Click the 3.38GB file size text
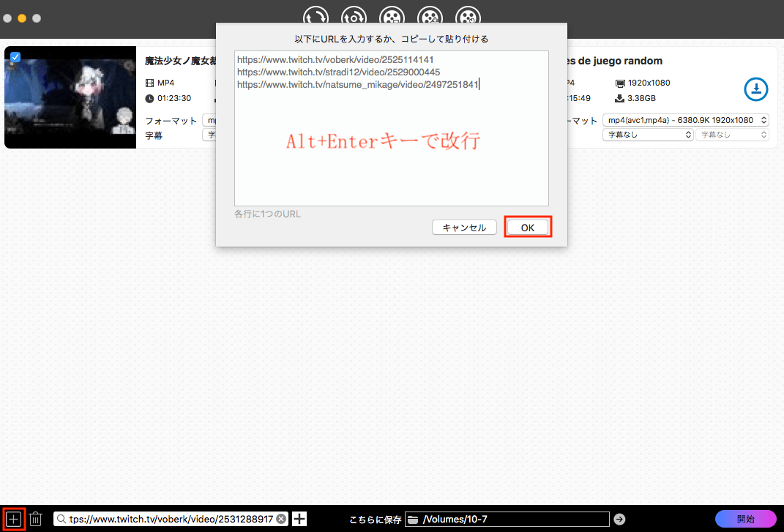The image size is (784, 532). (x=641, y=98)
